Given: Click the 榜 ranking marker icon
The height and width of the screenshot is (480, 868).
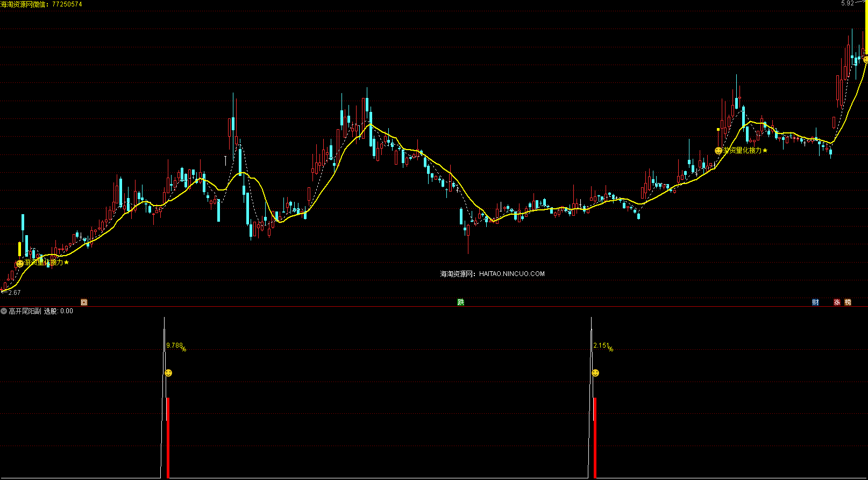Looking at the screenshot, I should (x=848, y=302).
